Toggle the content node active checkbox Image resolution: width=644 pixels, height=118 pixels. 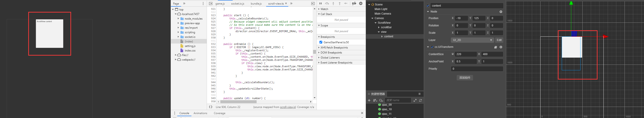pyautogui.click(x=428, y=6)
